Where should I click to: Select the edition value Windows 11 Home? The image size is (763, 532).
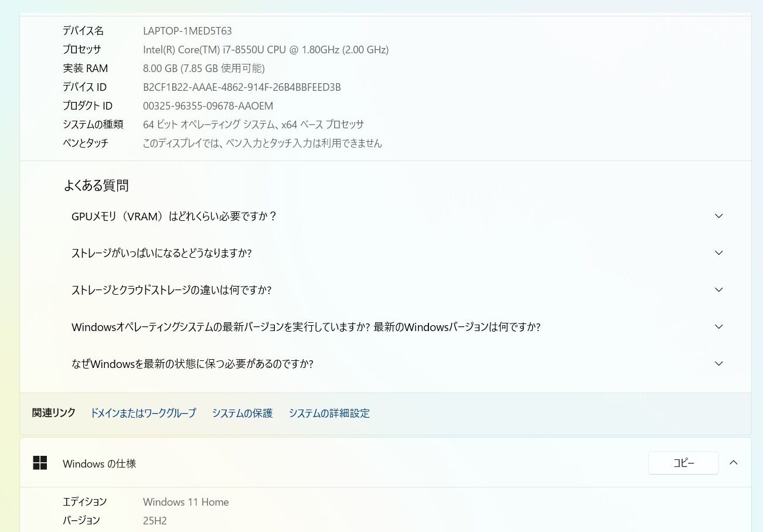(186, 502)
